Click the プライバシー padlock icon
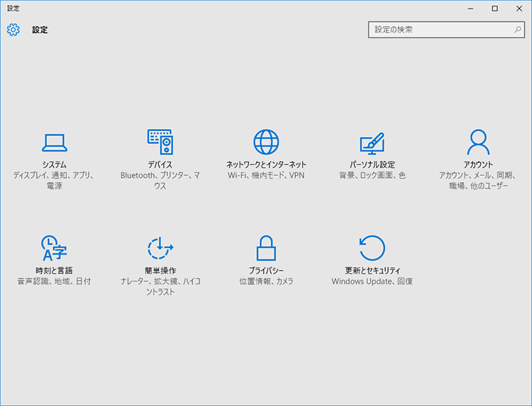The width and height of the screenshot is (532, 406). click(266, 249)
